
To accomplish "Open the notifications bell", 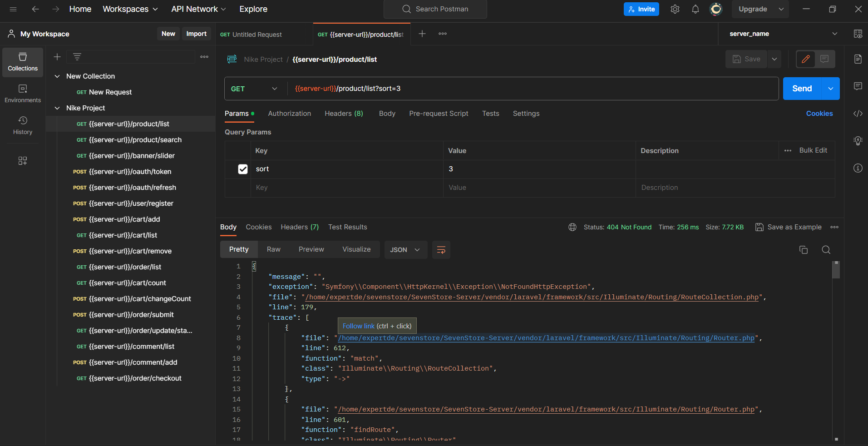I will pos(695,9).
